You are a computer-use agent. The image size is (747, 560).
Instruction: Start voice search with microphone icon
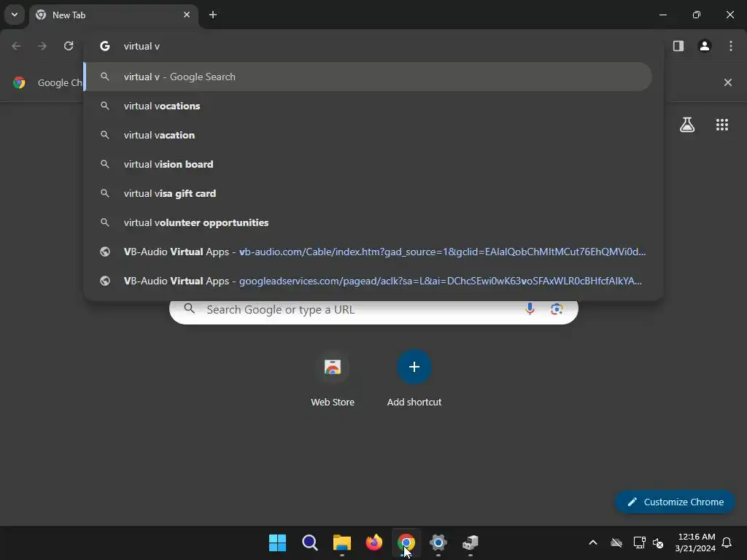(x=530, y=309)
